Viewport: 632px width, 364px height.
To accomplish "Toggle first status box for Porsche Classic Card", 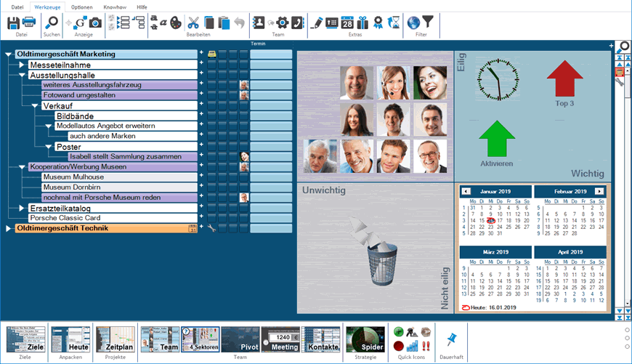I will 212,218.
